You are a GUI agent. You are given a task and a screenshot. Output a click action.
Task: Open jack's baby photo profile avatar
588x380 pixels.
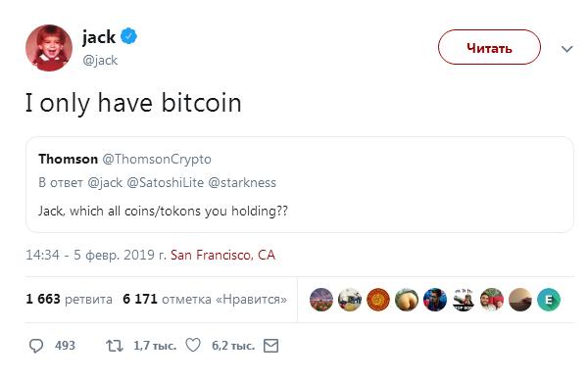coord(49,48)
